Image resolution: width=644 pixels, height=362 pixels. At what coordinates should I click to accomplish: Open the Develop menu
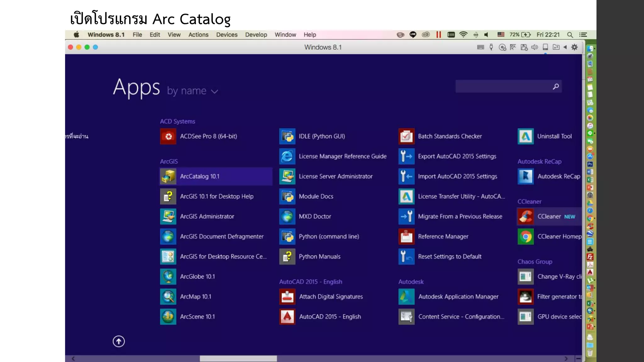(256, 35)
